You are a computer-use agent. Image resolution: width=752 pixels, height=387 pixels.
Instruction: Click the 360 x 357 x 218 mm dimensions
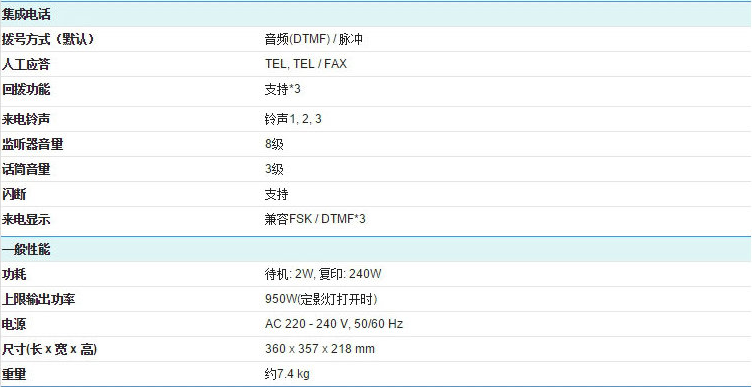320,349
